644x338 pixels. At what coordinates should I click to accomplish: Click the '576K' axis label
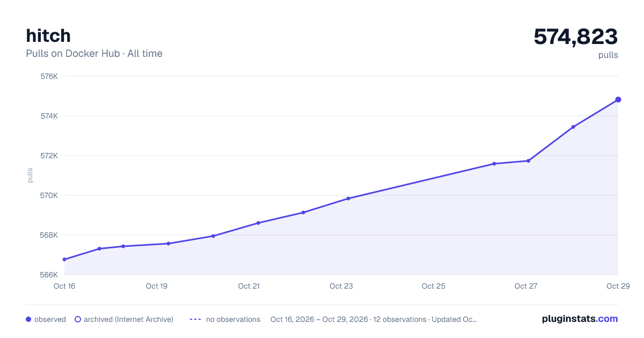[x=49, y=76]
